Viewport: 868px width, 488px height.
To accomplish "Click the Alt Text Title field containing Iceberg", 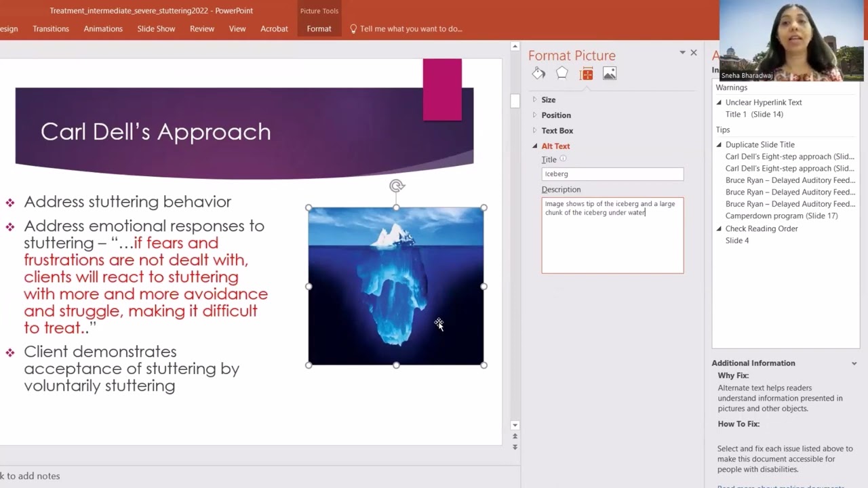I will tap(612, 174).
